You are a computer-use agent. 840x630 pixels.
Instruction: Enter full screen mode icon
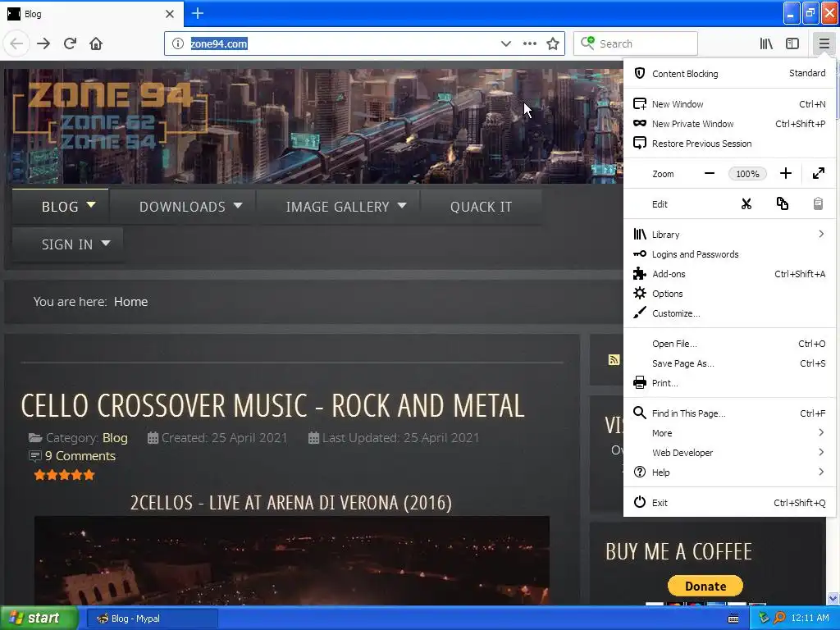(819, 174)
